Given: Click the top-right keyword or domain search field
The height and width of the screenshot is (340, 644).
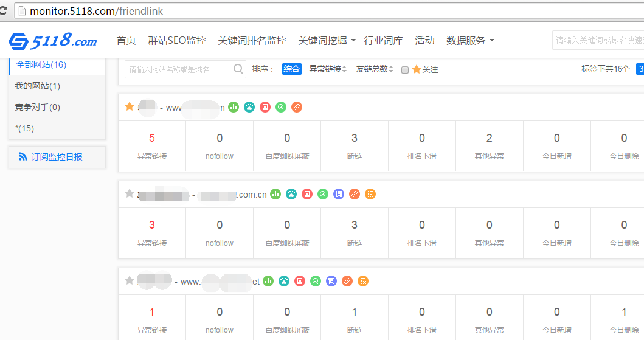Looking at the screenshot, I should [598, 40].
